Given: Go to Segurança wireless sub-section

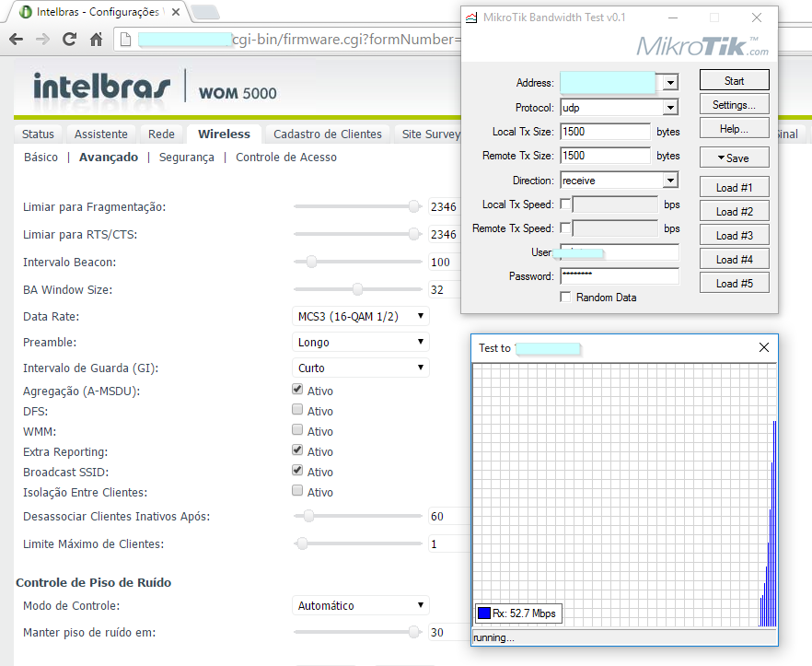Looking at the screenshot, I should click(x=186, y=157).
